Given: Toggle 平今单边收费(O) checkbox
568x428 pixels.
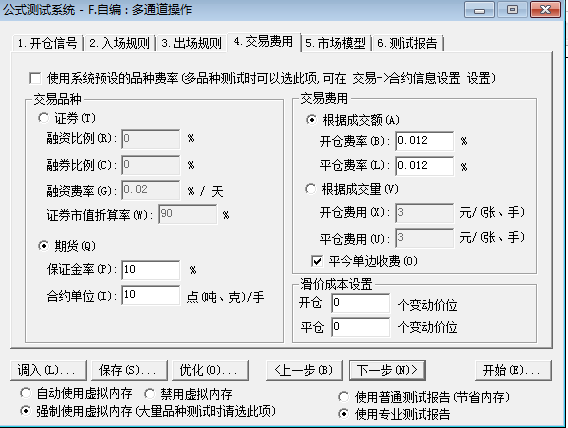Looking at the screenshot, I should (x=317, y=261).
